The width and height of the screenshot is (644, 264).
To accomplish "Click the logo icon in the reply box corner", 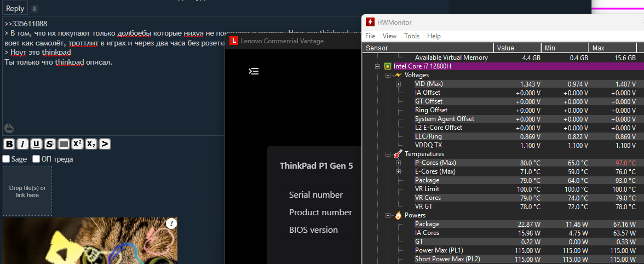I will click(x=9, y=128).
